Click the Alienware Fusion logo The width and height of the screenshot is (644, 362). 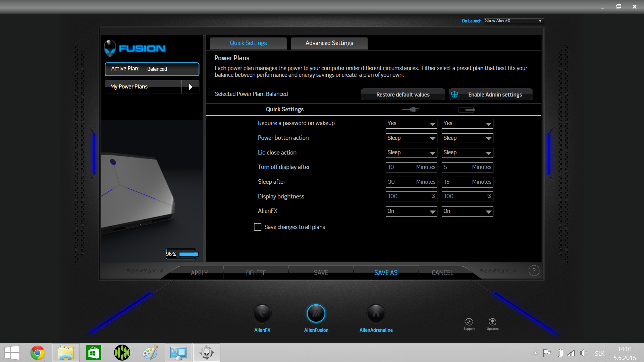click(x=135, y=48)
